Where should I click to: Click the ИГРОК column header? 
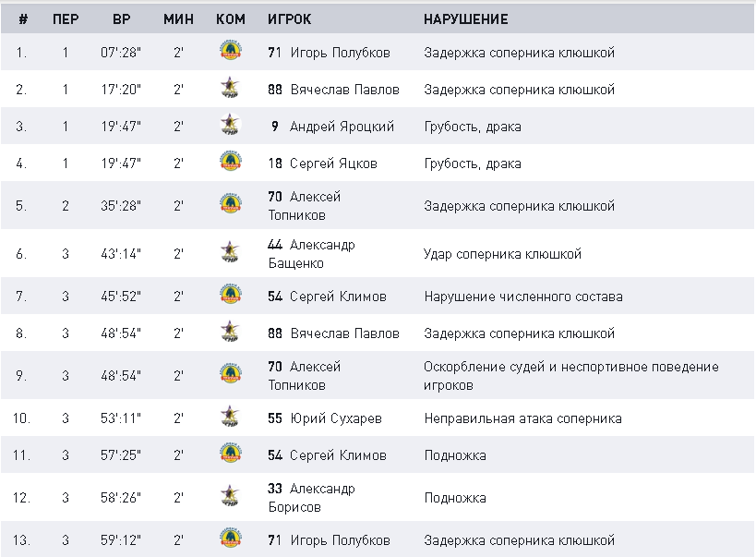pyautogui.click(x=290, y=19)
